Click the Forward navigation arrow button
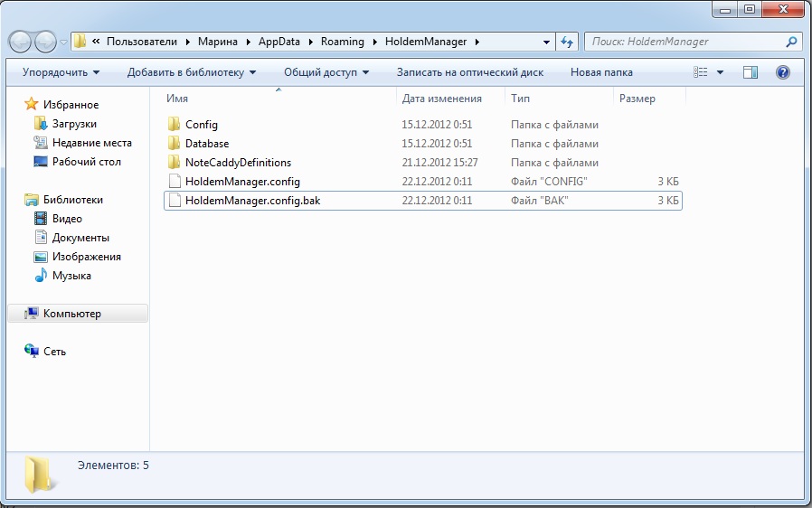Image resolution: width=812 pixels, height=508 pixels. [x=45, y=42]
